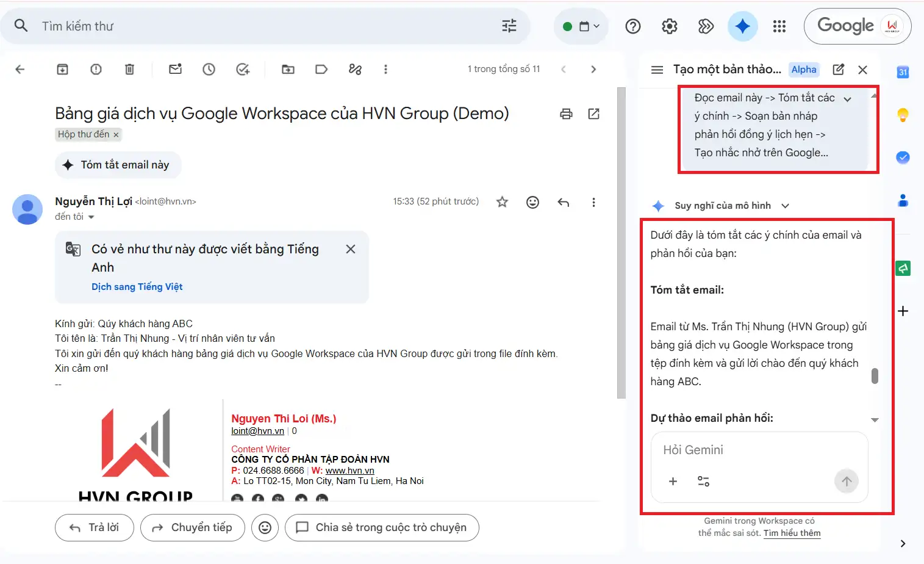Send the Gemini prompt arrow
Screen dimensions: 924x564
(847, 482)
